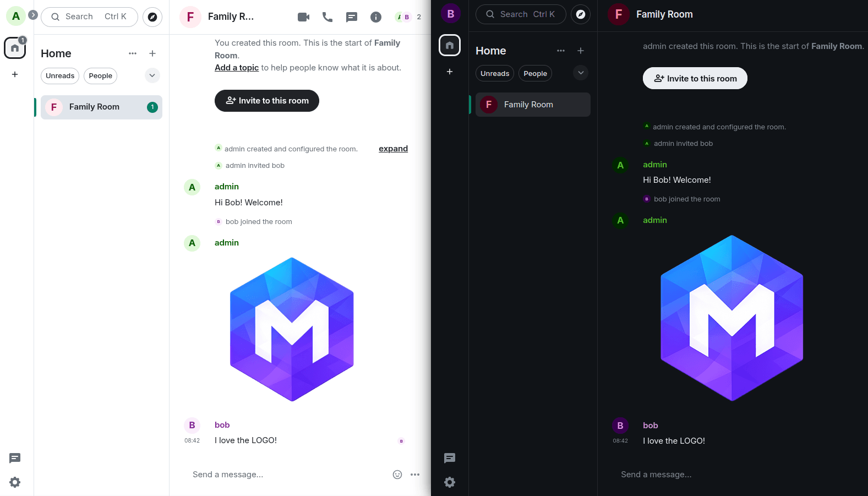This screenshot has height=496, width=868.
Task: Expand the space panel arrow in light window
Action: pos(33,15)
